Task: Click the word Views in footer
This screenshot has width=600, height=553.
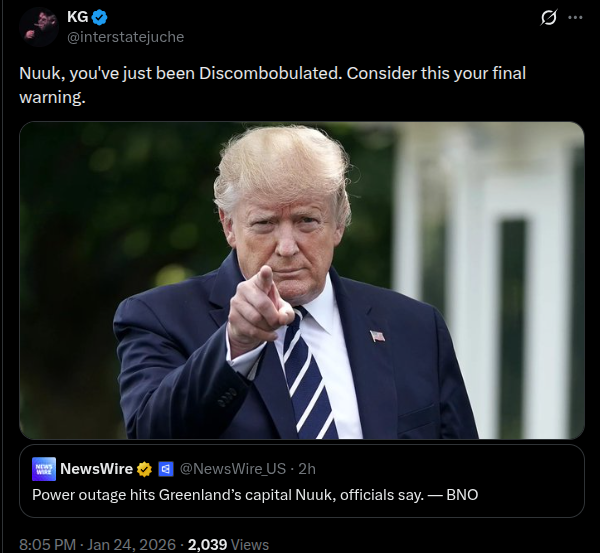Action: 250,544
